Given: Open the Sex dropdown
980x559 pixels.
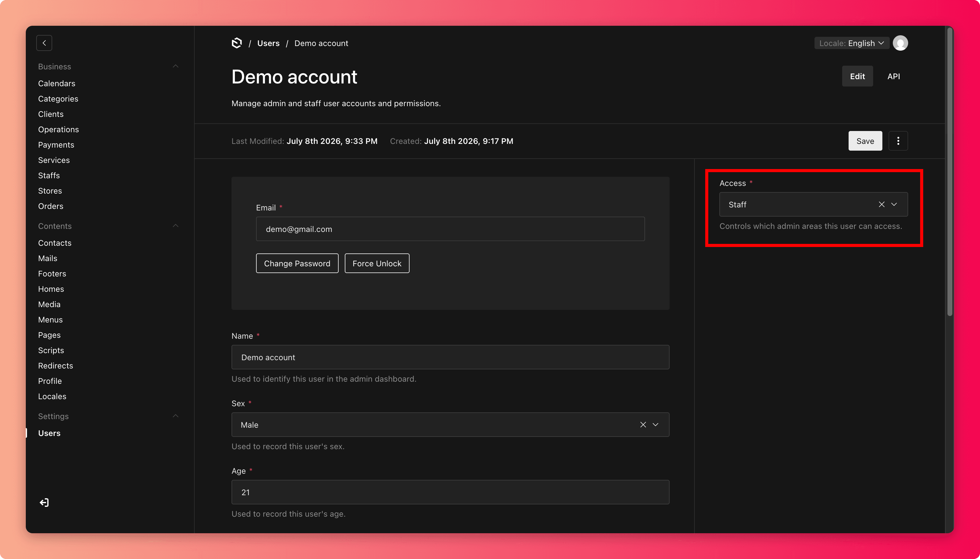Looking at the screenshot, I should (x=656, y=425).
